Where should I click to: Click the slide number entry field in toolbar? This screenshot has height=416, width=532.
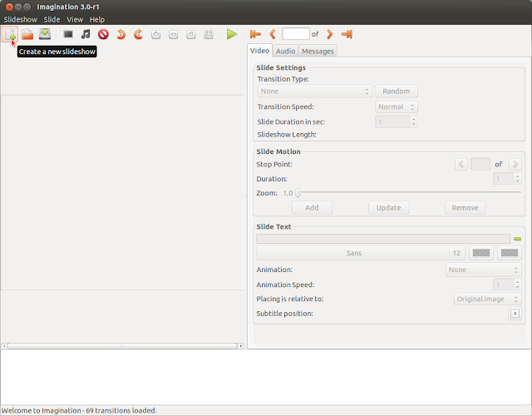pyautogui.click(x=296, y=34)
